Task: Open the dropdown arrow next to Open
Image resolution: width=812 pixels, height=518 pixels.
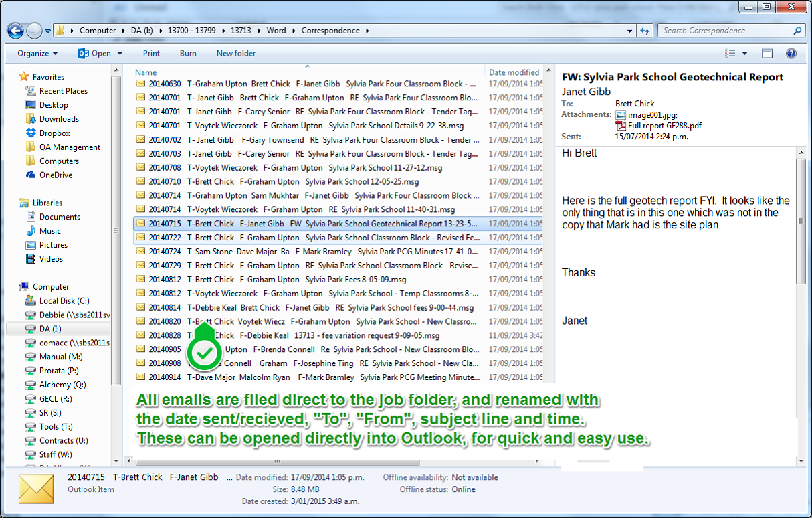Action: click(x=120, y=54)
